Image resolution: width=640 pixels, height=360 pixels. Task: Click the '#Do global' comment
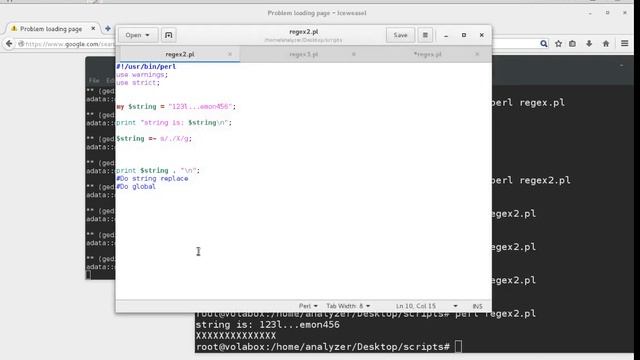[136, 187]
